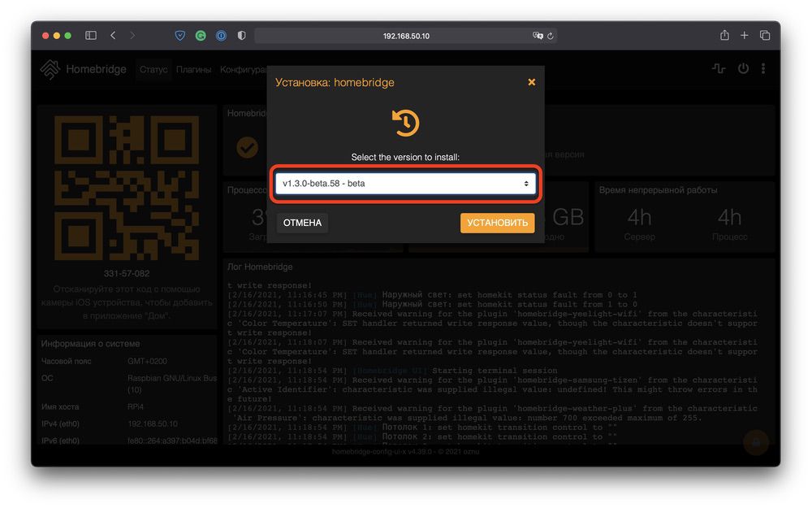Click the ОТМЕНА cancel button

pyautogui.click(x=302, y=223)
